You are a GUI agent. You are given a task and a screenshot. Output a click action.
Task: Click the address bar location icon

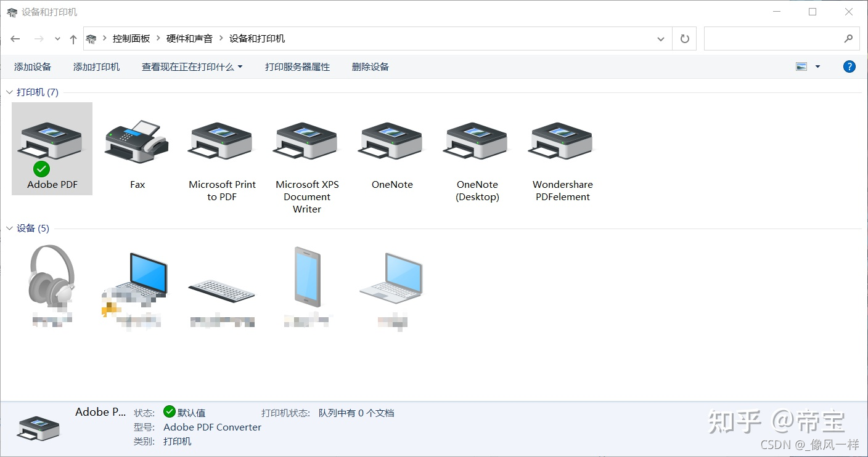coord(91,39)
